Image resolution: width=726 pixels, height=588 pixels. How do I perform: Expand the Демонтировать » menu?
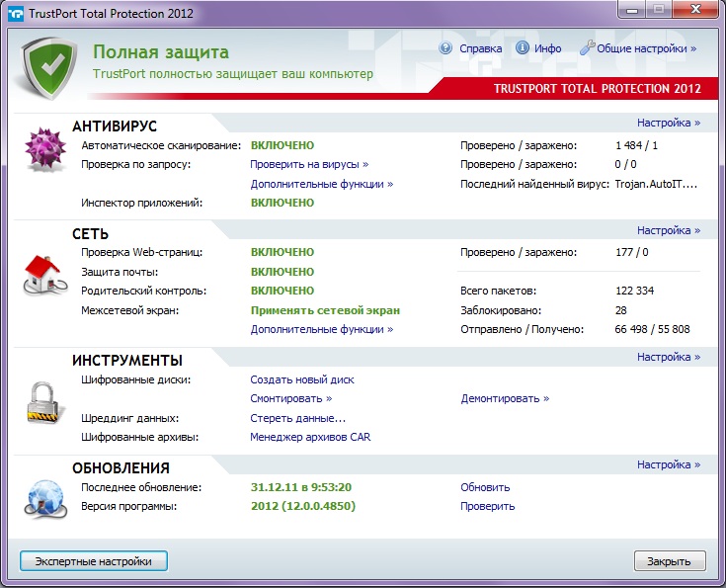pos(505,398)
